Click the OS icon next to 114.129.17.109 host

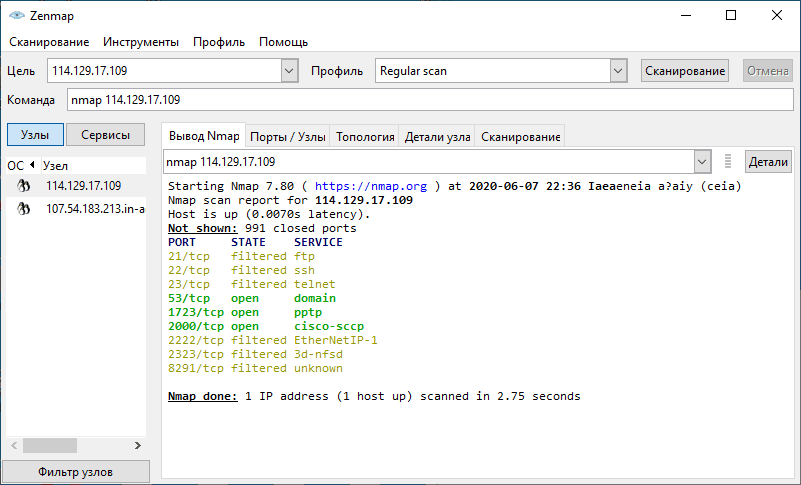pyautogui.click(x=23, y=186)
